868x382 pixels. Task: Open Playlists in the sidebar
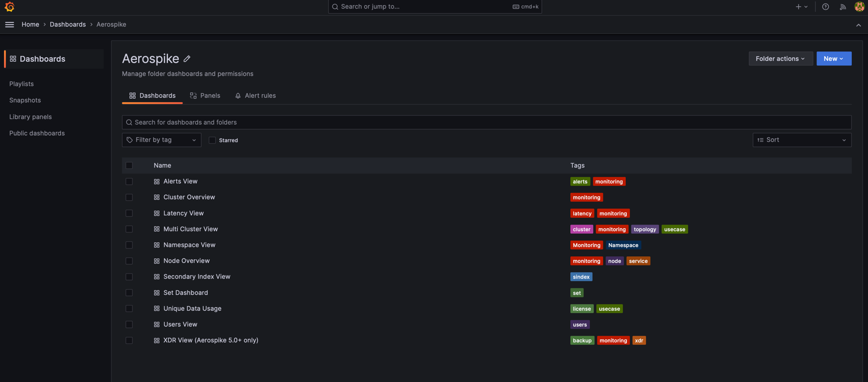21,84
